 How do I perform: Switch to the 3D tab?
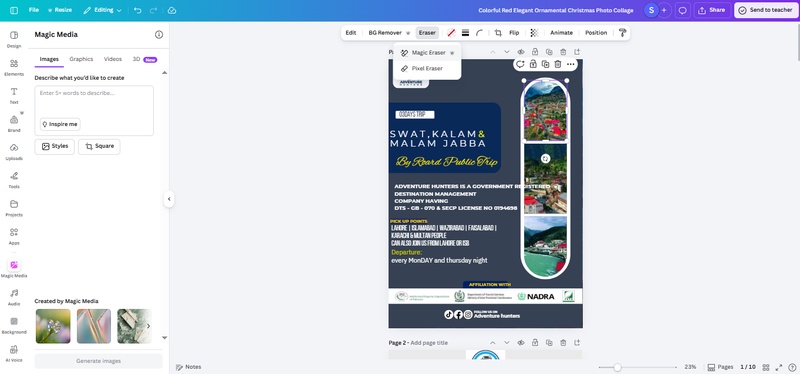tap(144, 59)
